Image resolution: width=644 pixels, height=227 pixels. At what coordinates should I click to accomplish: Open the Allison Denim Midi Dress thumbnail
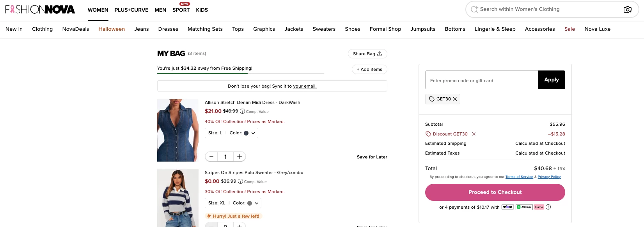tap(178, 130)
